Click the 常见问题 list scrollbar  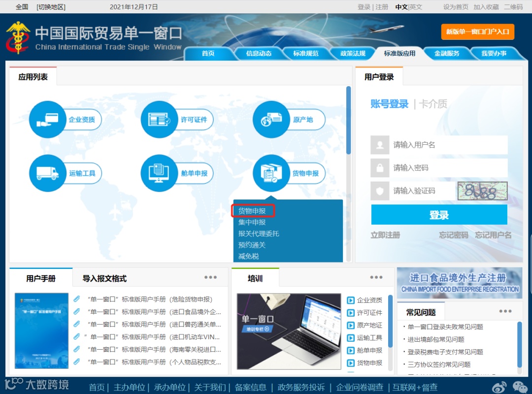[520, 344]
